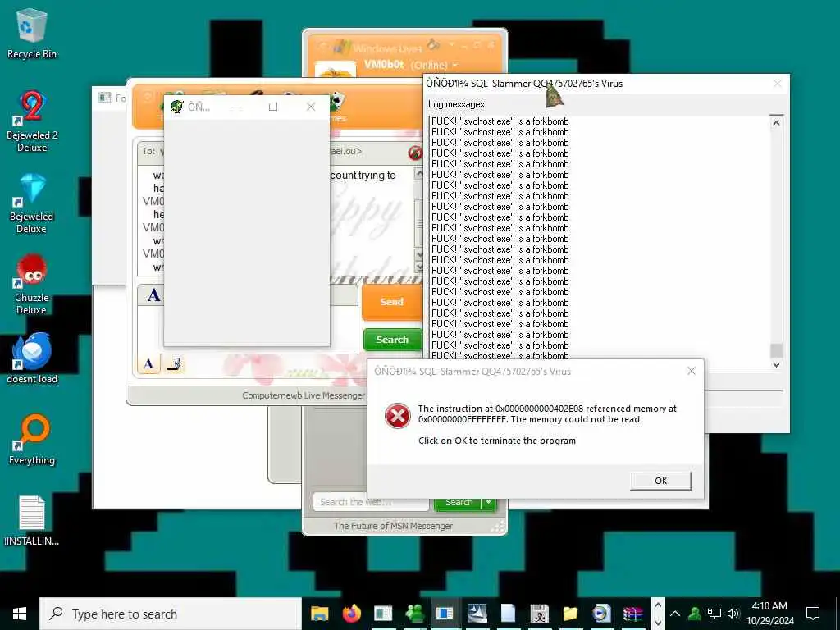Open WinRAR from the taskbar
The width and height of the screenshot is (840, 630).
pyautogui.click(x=632, y=614)
